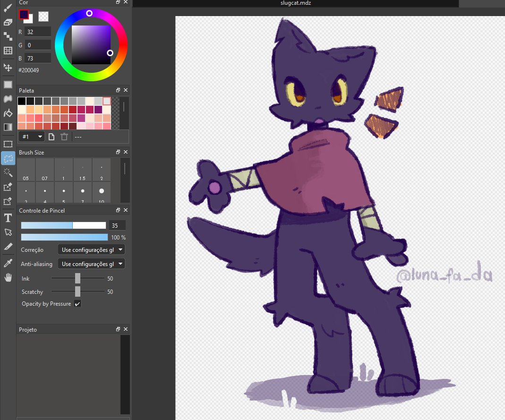Close the Brush Size panel
This screenshot has height=420, width=505.
(x=126, y=152)
